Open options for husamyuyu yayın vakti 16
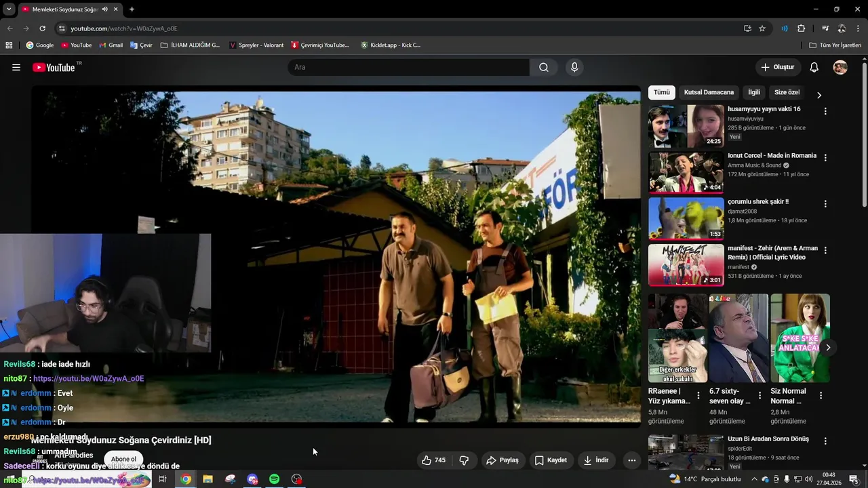The image size is (868, 488). 825,111
